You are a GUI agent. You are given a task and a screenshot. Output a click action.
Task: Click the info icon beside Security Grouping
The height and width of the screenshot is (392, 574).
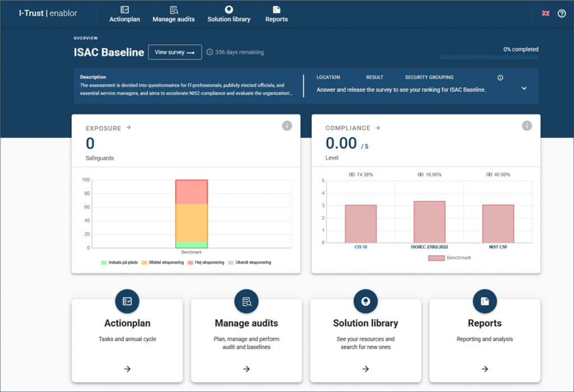click(x=500, y=78)
